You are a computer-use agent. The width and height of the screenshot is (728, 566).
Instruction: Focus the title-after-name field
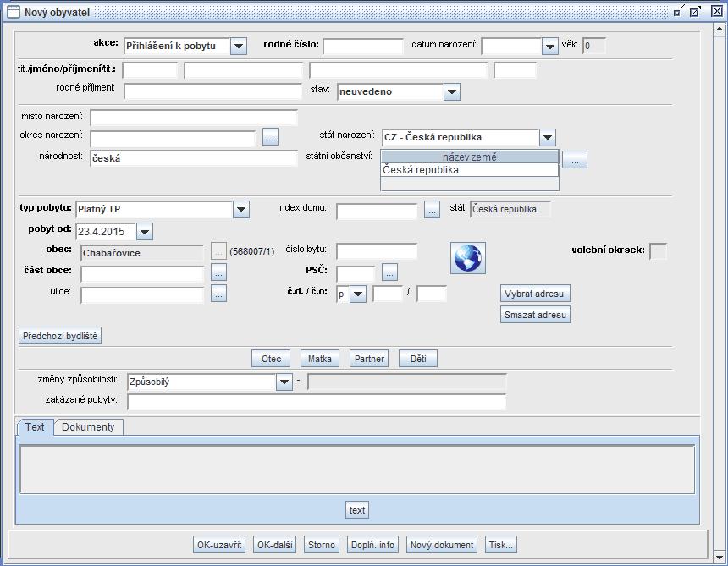[515, 70]
